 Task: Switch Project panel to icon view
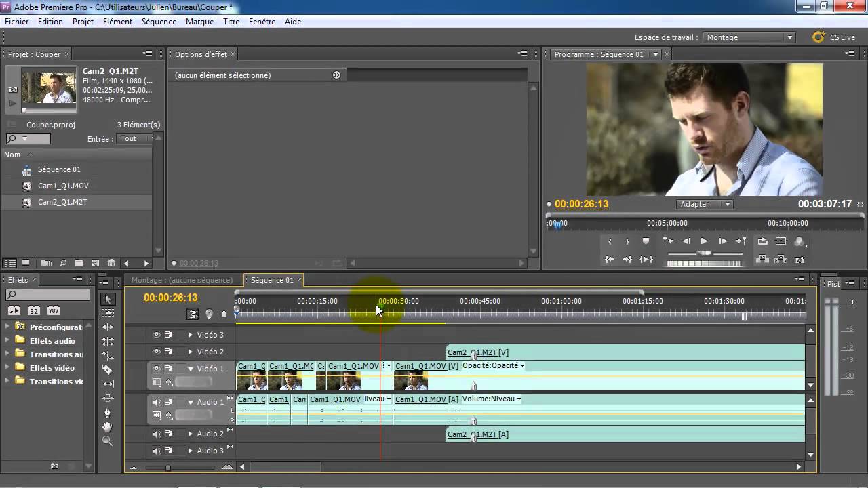pos(26,263)
